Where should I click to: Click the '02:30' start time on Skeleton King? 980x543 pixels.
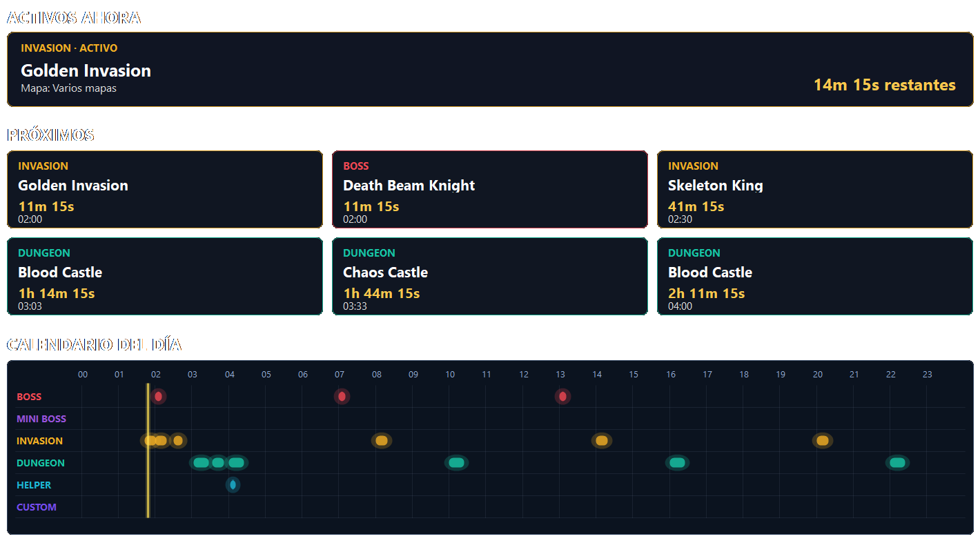(680, 219)
